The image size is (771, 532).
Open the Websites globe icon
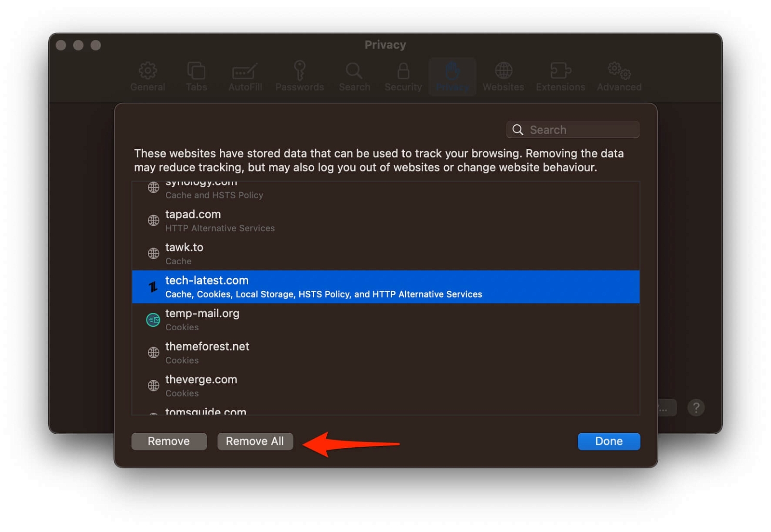coord(504,71)
